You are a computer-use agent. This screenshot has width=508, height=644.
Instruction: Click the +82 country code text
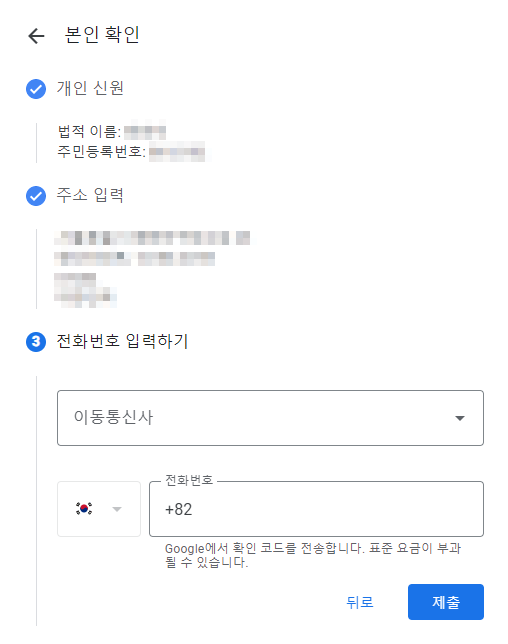tap(179, 509)
